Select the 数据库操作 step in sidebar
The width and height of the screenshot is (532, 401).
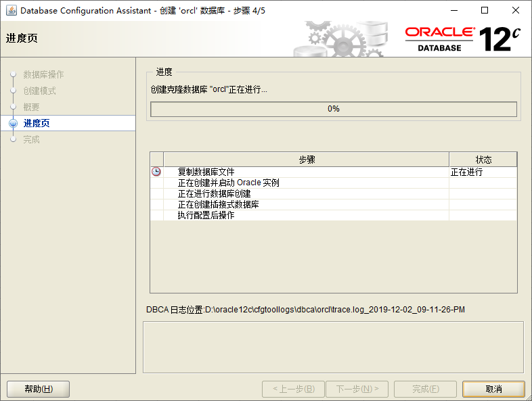(43, 74)
